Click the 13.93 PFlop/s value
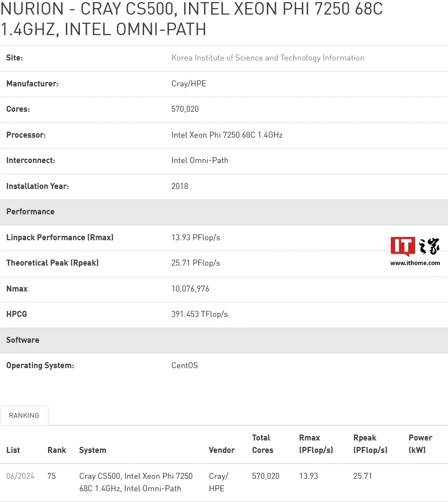Viewport: 448px width, 502px height. [x=195, y=238]
